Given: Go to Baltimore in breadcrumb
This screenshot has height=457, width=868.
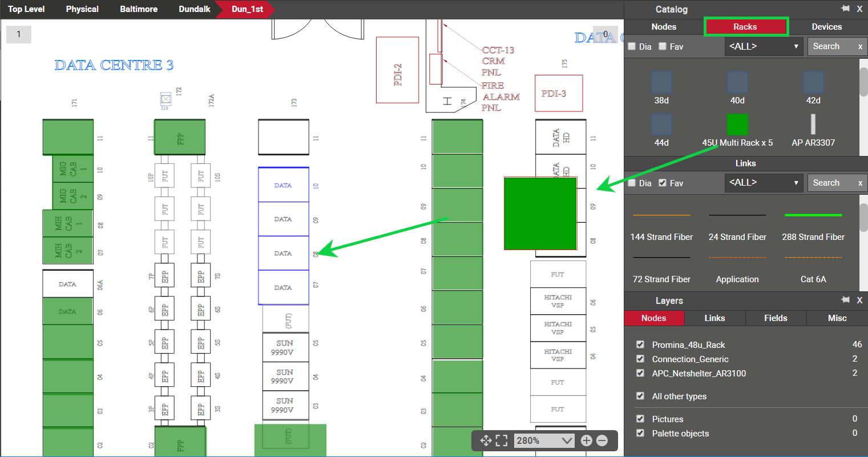Looking at the screenshot, I should pyautogui.click(x=139, y=9).
